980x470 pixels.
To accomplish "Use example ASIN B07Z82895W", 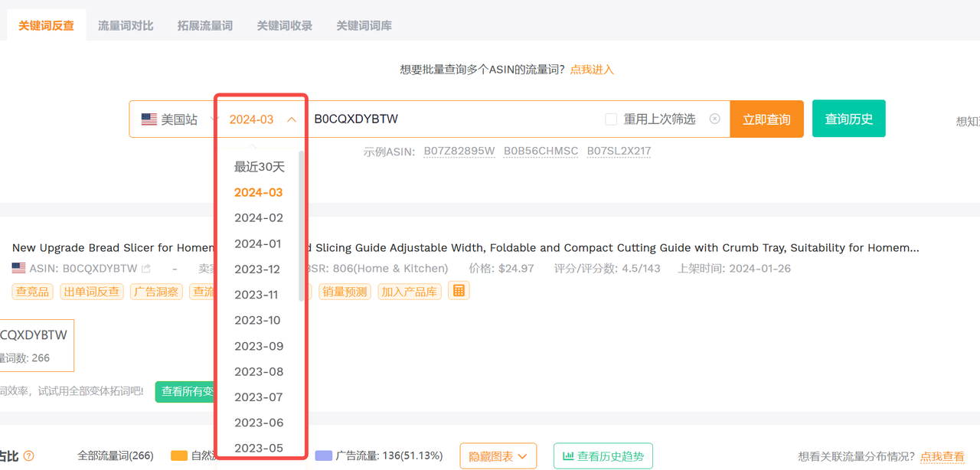I will pos(459,151).
